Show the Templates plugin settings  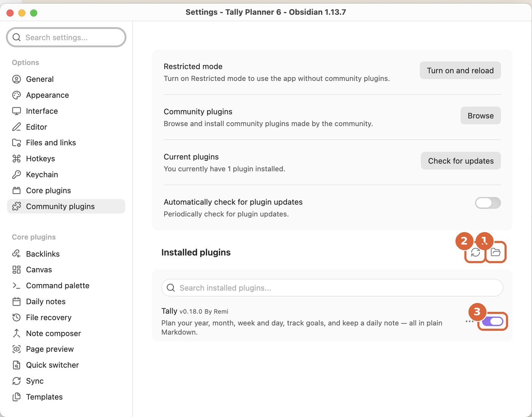pos(66,397)
